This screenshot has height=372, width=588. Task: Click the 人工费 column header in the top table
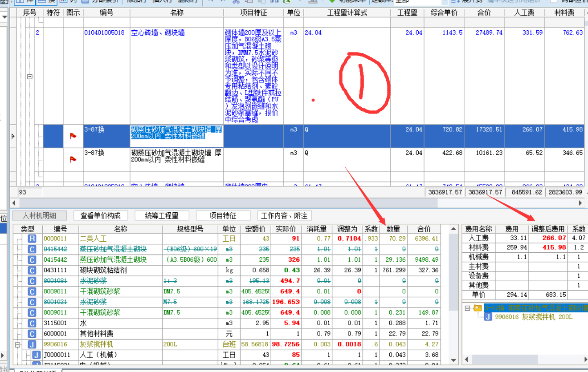[524, 13]
